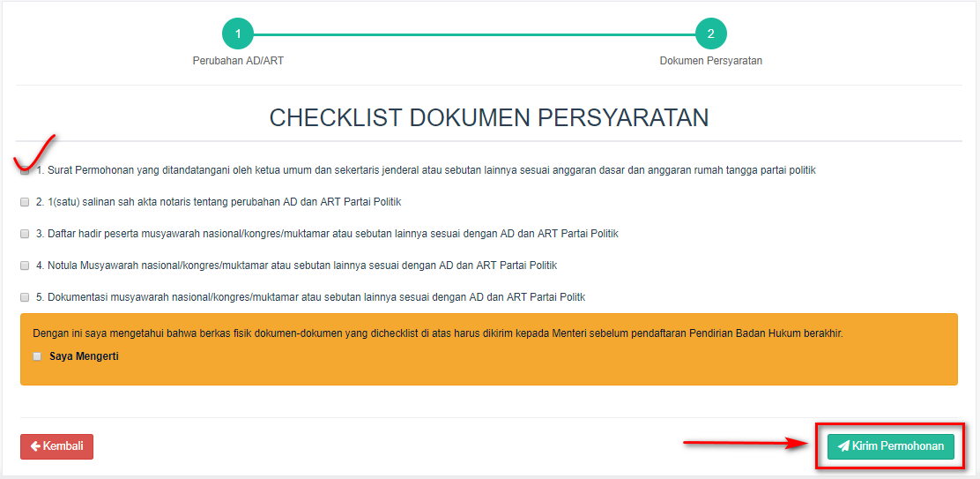980x479 pixels.
Task: Click the Kirim Permohonan button
Action: (x=891, y=446)
